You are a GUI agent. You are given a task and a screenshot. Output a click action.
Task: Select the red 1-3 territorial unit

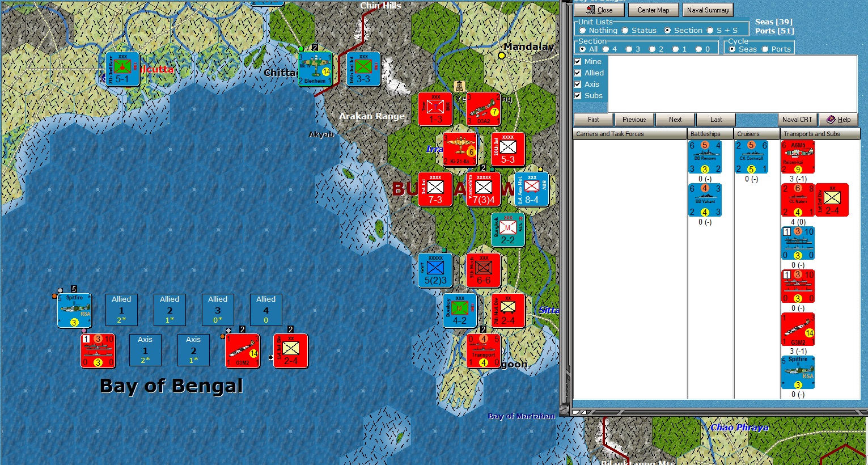435,109
